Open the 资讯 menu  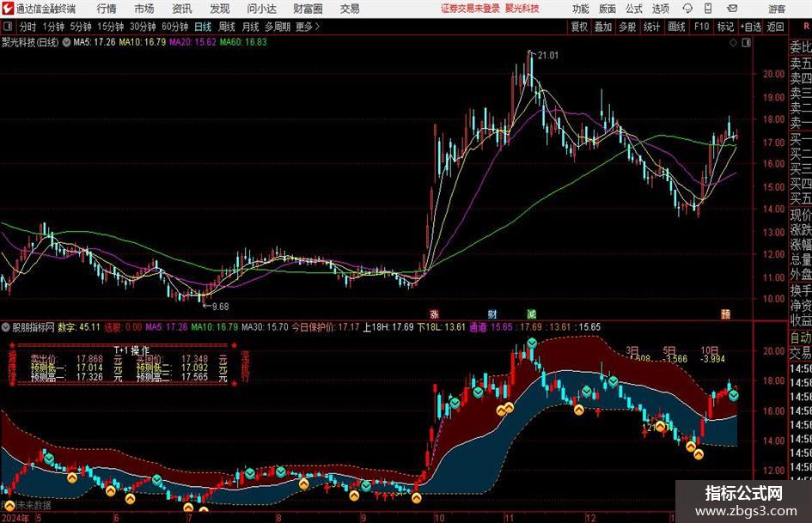pyautogui.click(x=182, y=9)
